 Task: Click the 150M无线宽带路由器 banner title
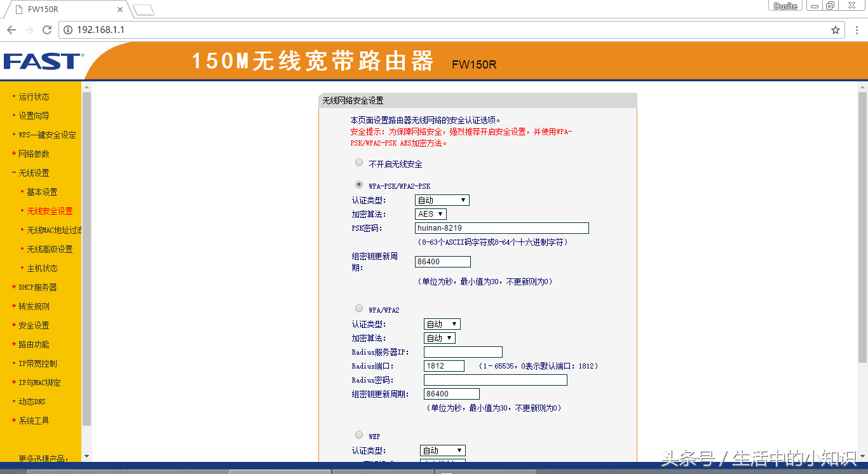313,62
